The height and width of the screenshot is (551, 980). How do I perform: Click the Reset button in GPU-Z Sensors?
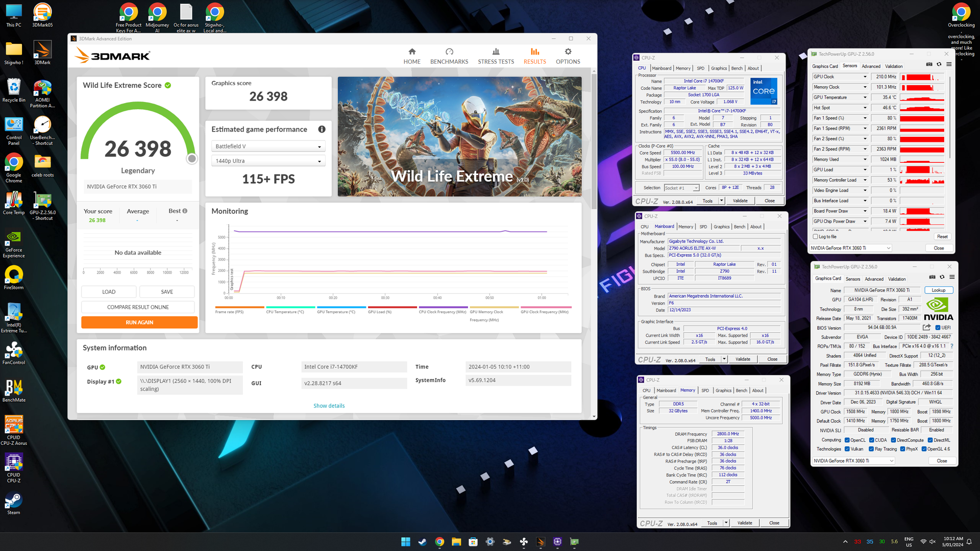(942, 237)
